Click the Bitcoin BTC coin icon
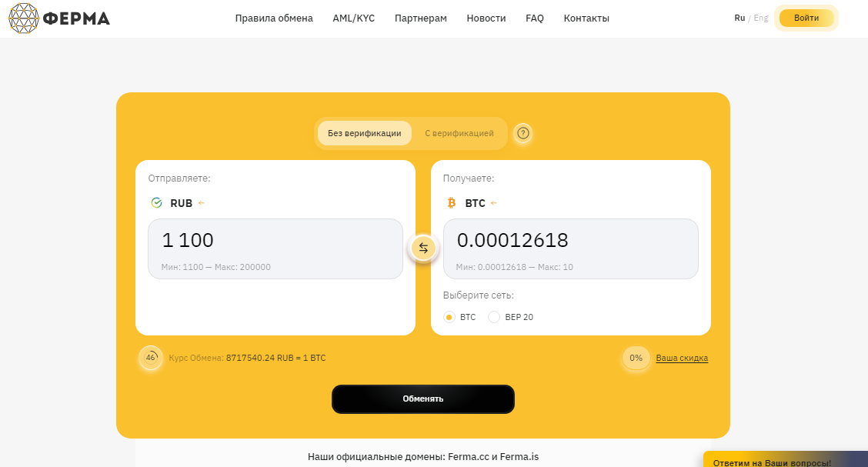The height and width of the screenshot is (467, 868). click(452, 203)
